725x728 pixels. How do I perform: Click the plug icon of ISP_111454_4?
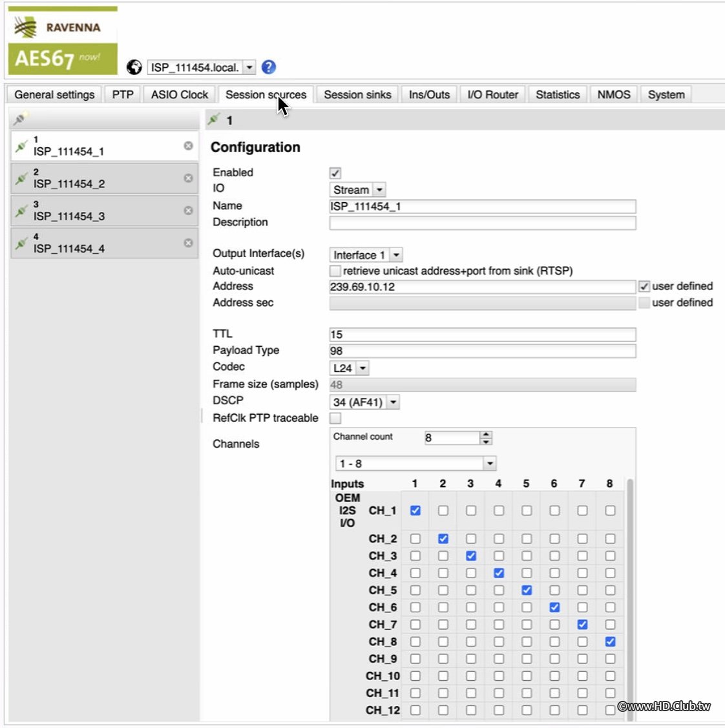pos(21,244)
